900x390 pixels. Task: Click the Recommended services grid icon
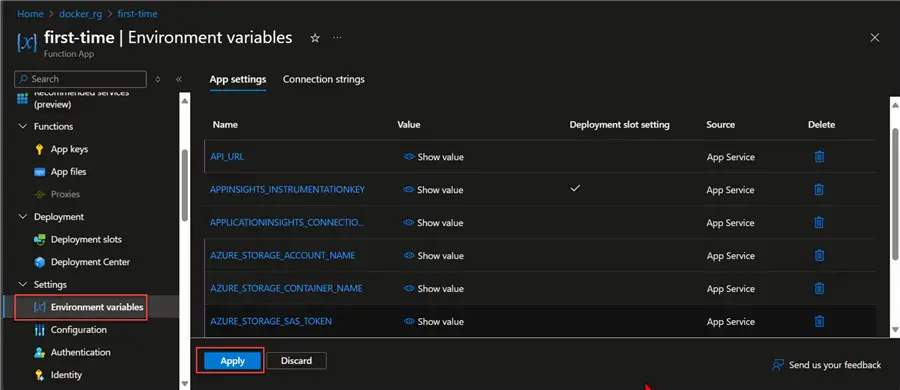(x=22, y=99)
